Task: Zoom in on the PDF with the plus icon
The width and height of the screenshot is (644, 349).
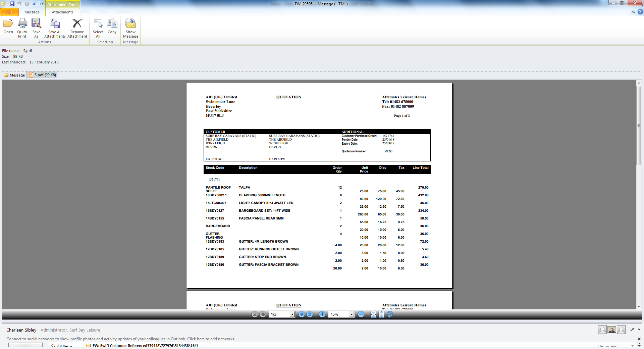Action: click(x=322, y=314)
